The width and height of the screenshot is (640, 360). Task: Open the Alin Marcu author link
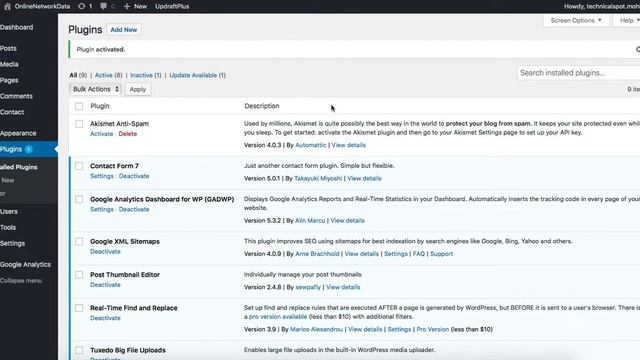310,220
